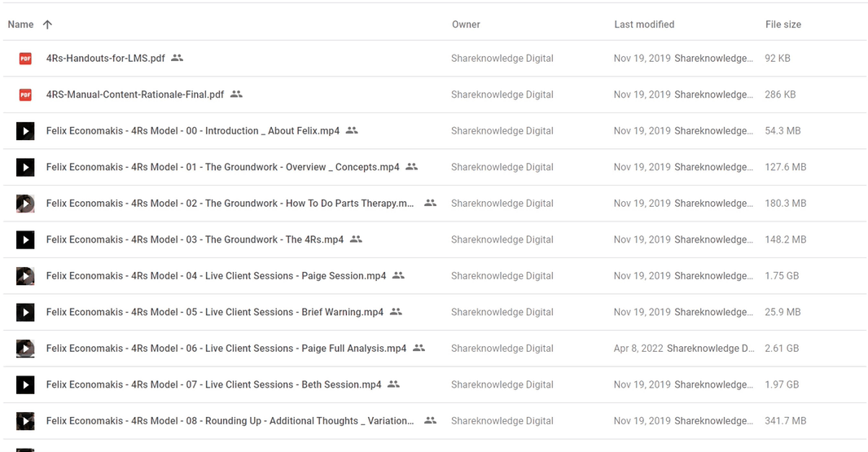Click the PDF icon for 4Rs-Handouts-for-LMS.pdf
868x452 pixels.
25,58
